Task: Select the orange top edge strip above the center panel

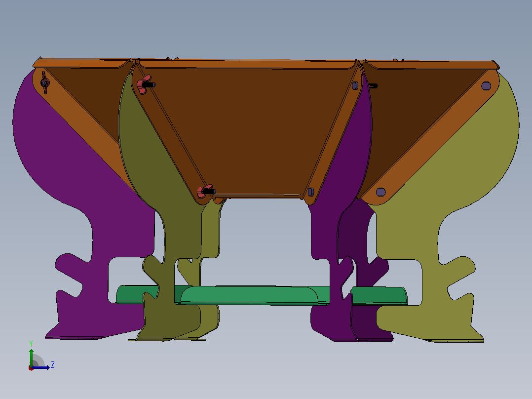Action: (x=248, y=64)
